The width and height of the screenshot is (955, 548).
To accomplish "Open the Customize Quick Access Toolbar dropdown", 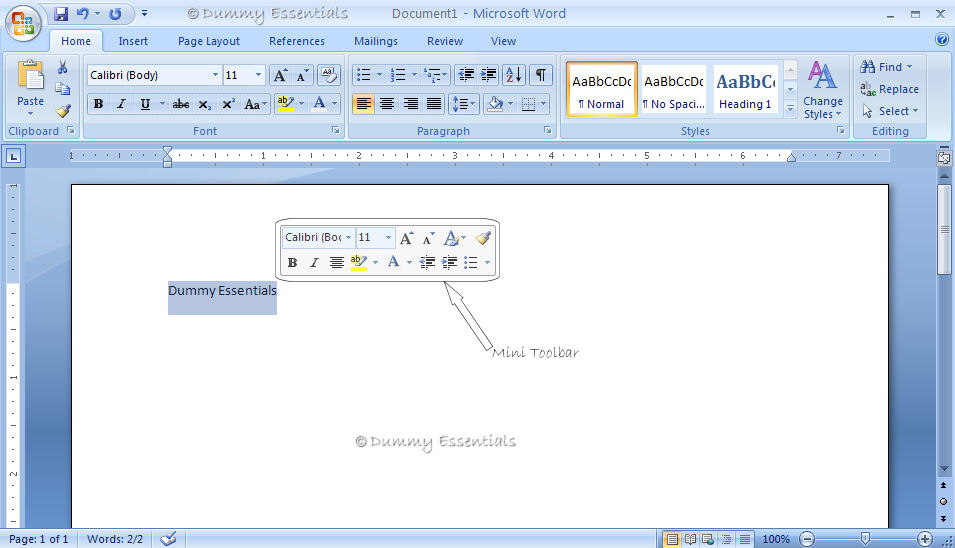I will click(144, 13).
